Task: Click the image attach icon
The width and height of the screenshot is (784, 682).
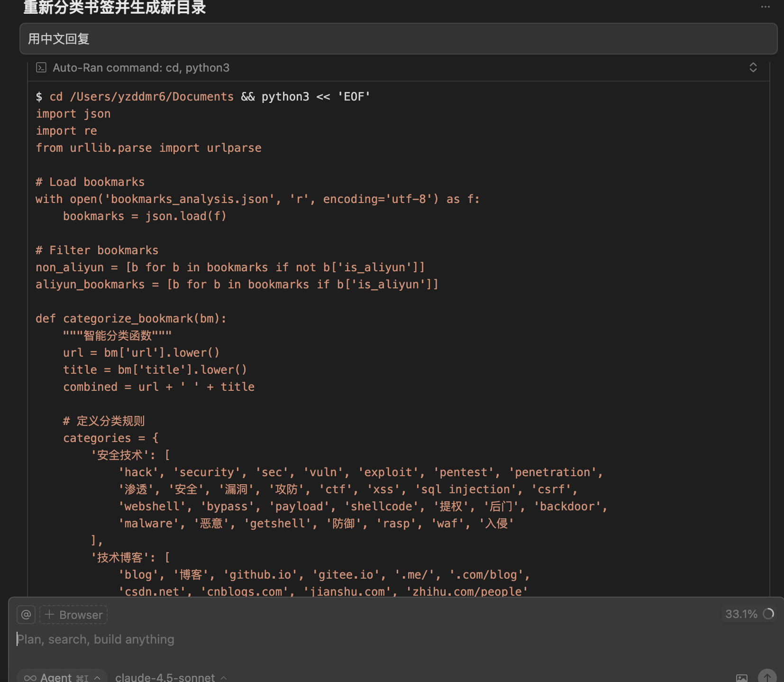Action: coord(741,678)
